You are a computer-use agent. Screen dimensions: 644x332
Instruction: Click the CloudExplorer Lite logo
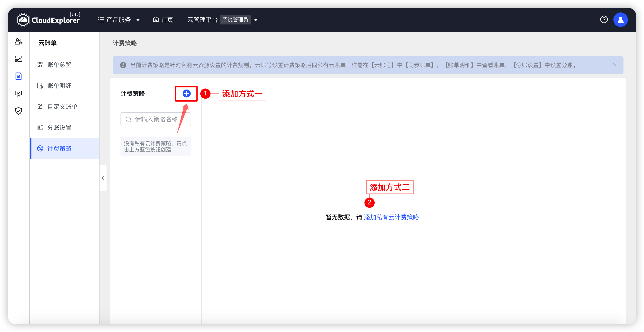(x=48, y=19)
